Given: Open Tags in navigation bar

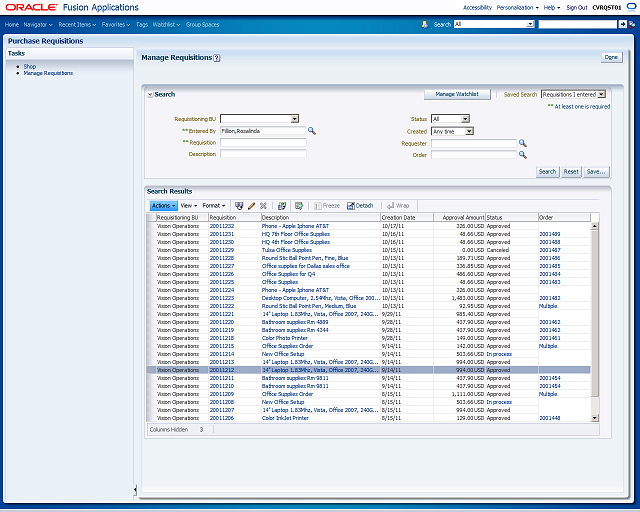Looking at the screenshot, I should point(142,24).
